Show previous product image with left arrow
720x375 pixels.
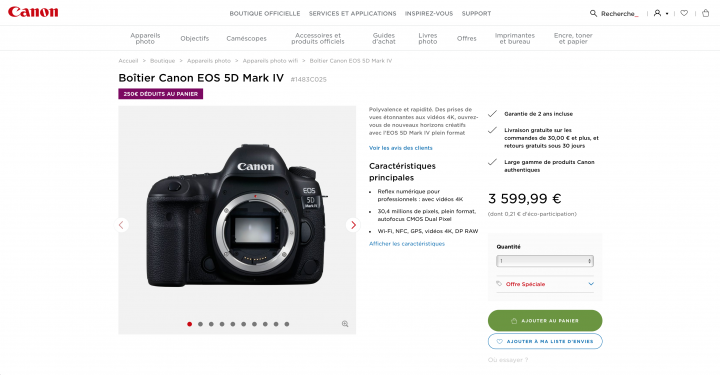point(121,225)
